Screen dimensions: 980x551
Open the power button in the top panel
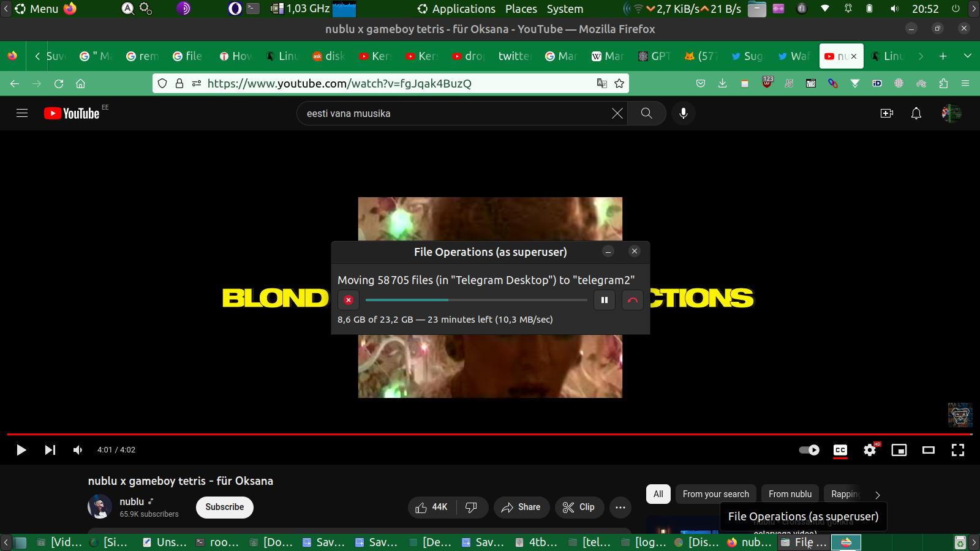pos(956,9)
